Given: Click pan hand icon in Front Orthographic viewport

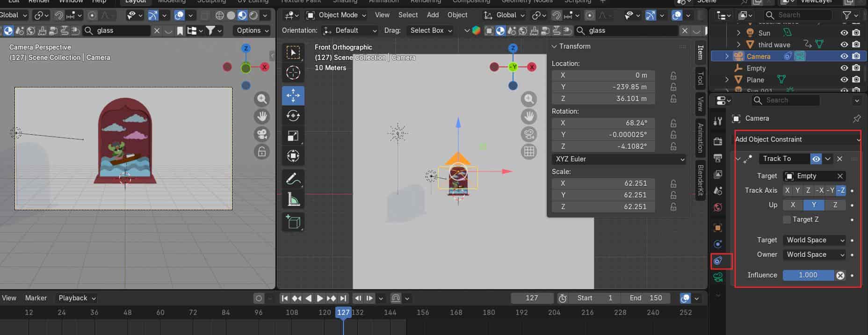Looking at the screenshot, I should (x=529, y=117).
